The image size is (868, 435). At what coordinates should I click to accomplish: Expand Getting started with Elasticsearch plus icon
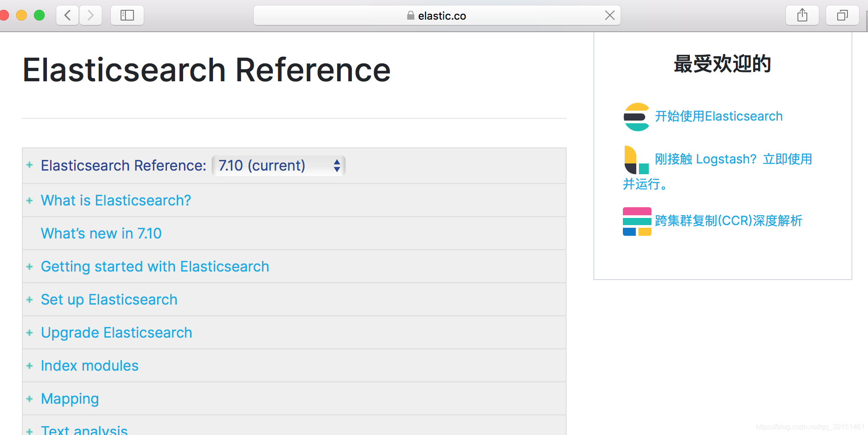tap(29, 267)
